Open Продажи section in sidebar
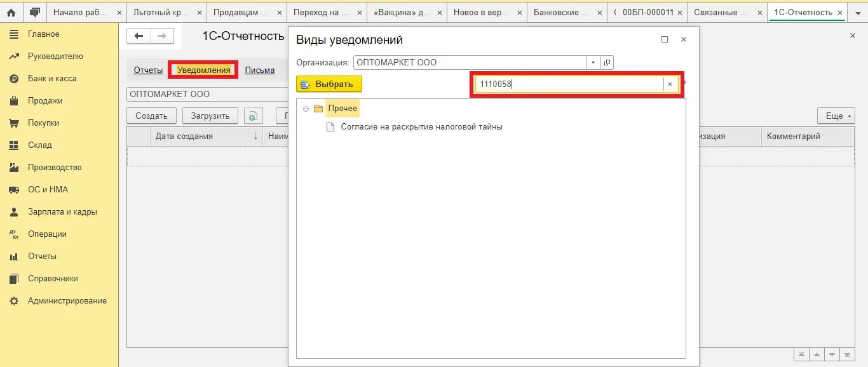This screenshot has height=367, width=868. point(45,101)
